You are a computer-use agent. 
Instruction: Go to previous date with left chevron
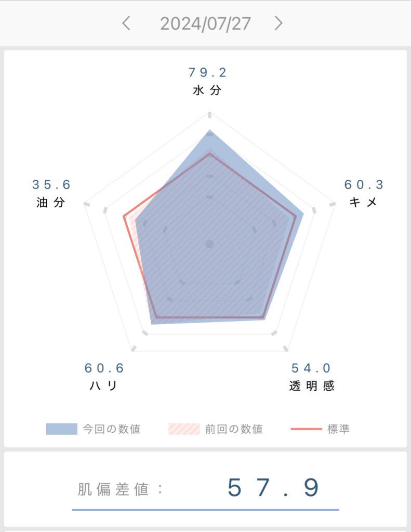pos(126,23)
